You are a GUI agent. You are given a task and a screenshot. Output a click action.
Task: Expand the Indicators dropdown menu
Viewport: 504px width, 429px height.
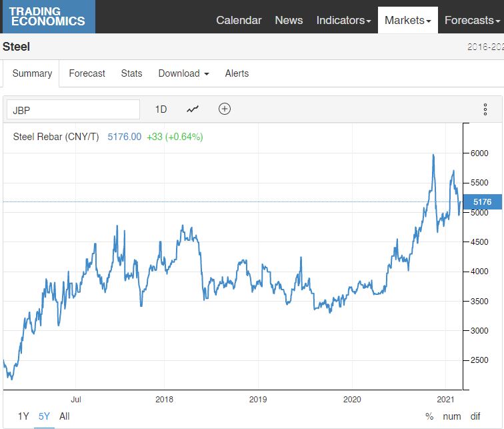click(343, 20)
